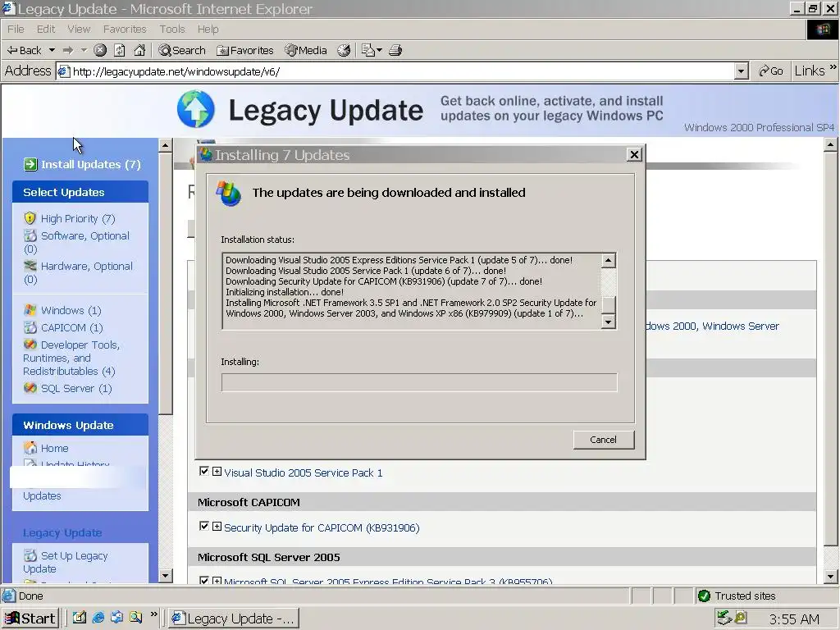Click the Installing progress bar
The height and width of the screenshot is (630, 840).
point(419,382)
